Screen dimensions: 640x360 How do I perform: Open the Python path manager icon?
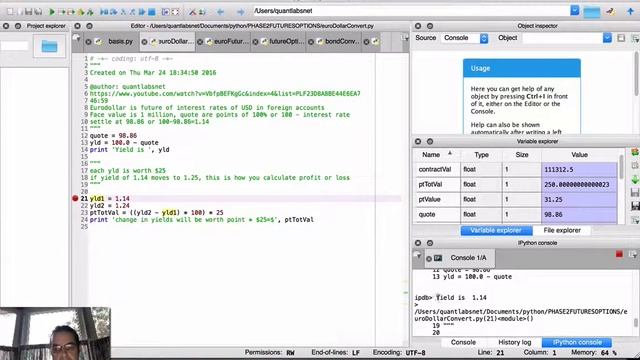click(x=202, y=12)
